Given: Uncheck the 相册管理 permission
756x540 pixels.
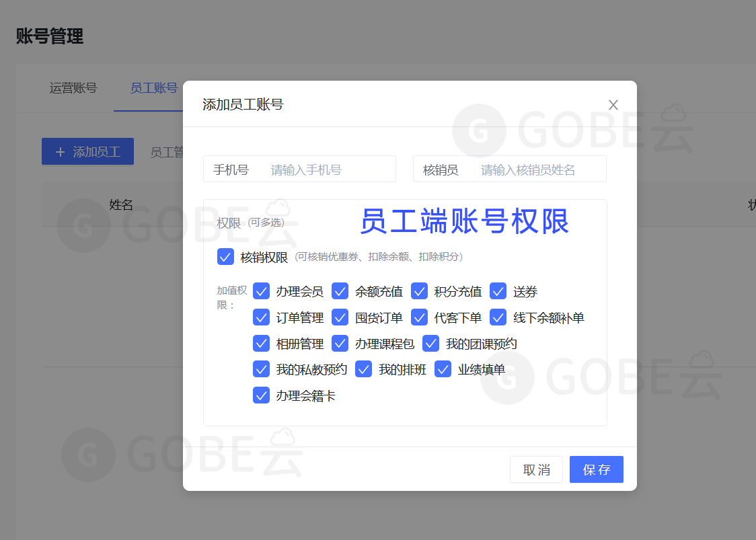Looking at the screenshot, I should point(261,343).
